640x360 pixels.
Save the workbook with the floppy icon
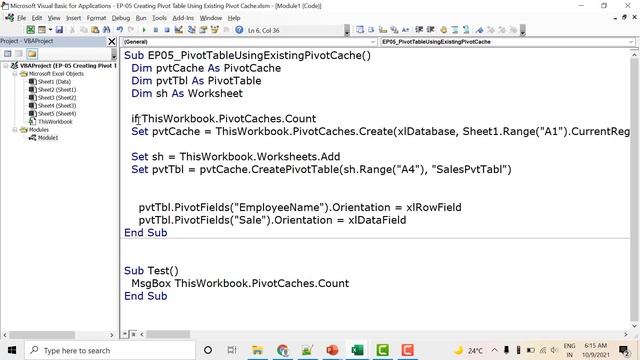(x=59, y=30)
